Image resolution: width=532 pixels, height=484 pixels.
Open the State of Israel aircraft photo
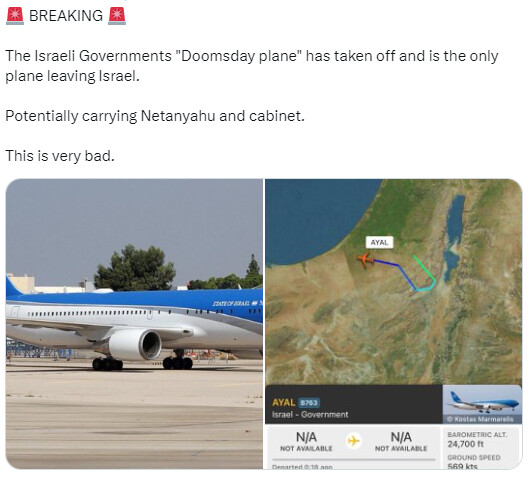(134, 324)
